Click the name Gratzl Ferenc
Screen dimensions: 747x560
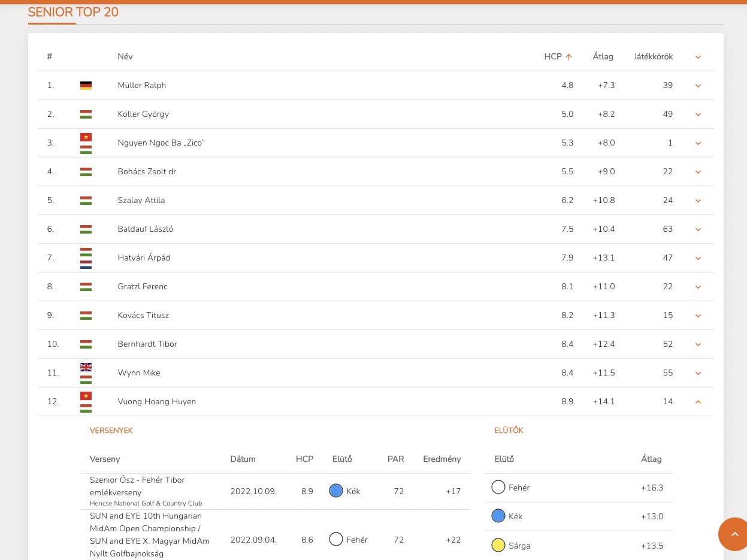tap(143, 287)
